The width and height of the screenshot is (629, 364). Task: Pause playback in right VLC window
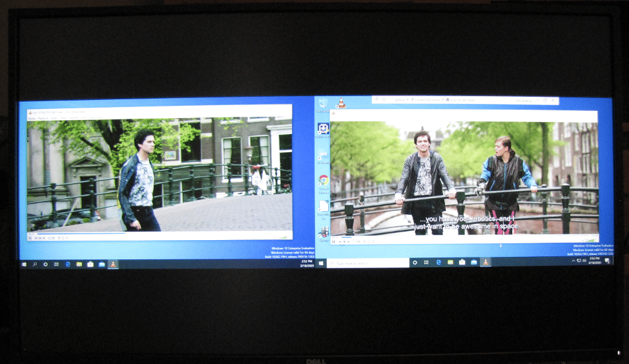[x=334, y=242]
